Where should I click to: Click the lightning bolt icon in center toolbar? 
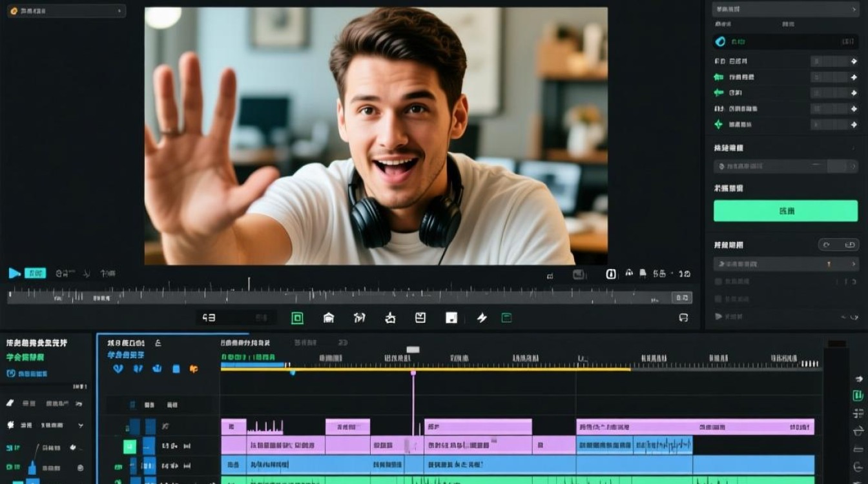[x=482, y=318]
